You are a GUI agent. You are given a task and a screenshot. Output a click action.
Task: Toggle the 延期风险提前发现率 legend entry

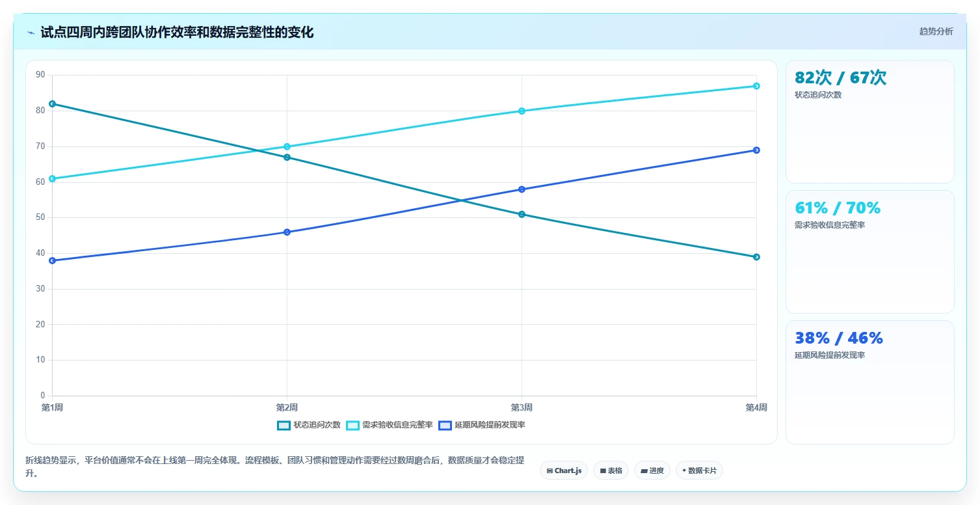coord(482,425)
